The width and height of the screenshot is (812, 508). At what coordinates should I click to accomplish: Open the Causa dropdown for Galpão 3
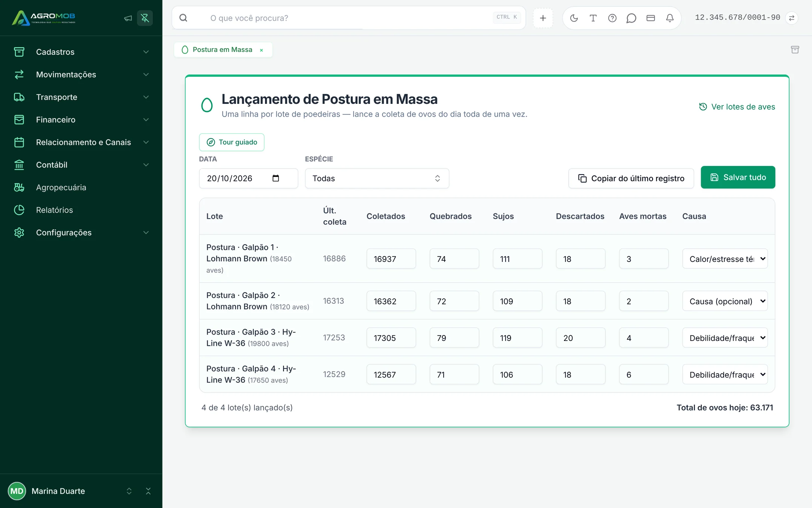[725, 338]
